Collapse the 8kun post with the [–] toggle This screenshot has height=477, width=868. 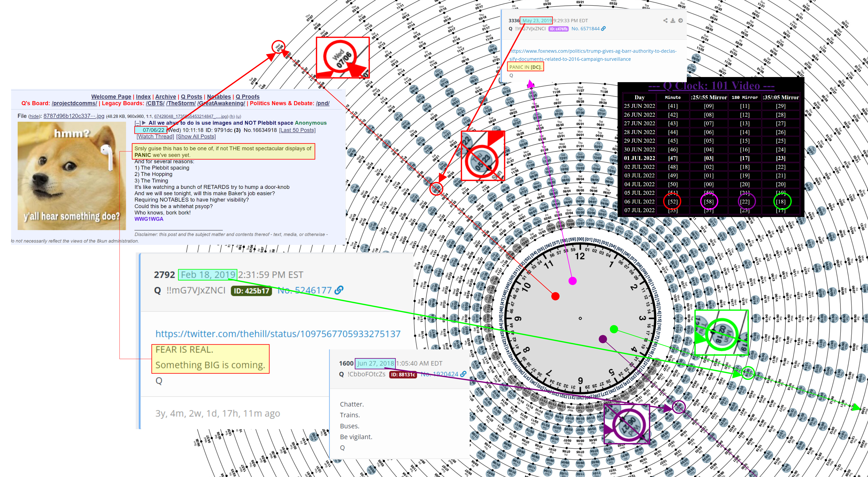[x=137, y=123]
